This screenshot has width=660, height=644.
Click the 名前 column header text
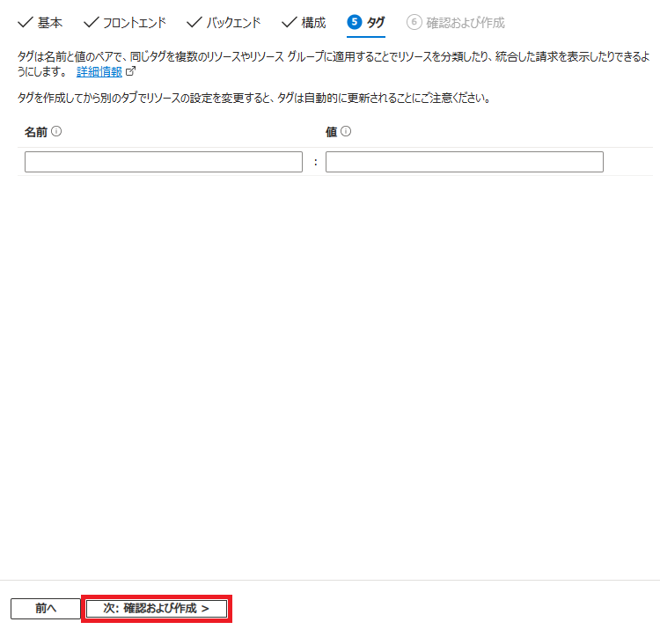click(x=36, y=132)
